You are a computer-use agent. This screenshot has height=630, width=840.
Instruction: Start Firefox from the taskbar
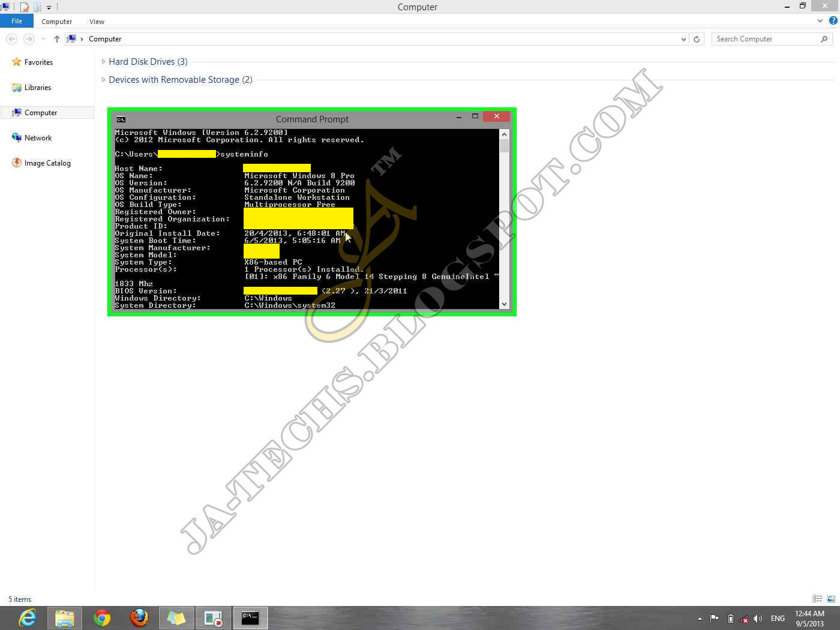click(139, 618)
